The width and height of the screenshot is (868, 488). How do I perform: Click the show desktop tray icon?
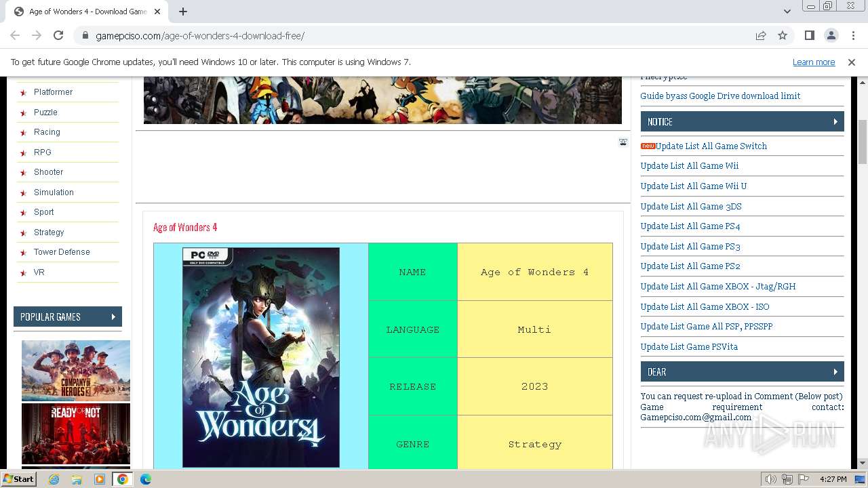tap(861, 479)
